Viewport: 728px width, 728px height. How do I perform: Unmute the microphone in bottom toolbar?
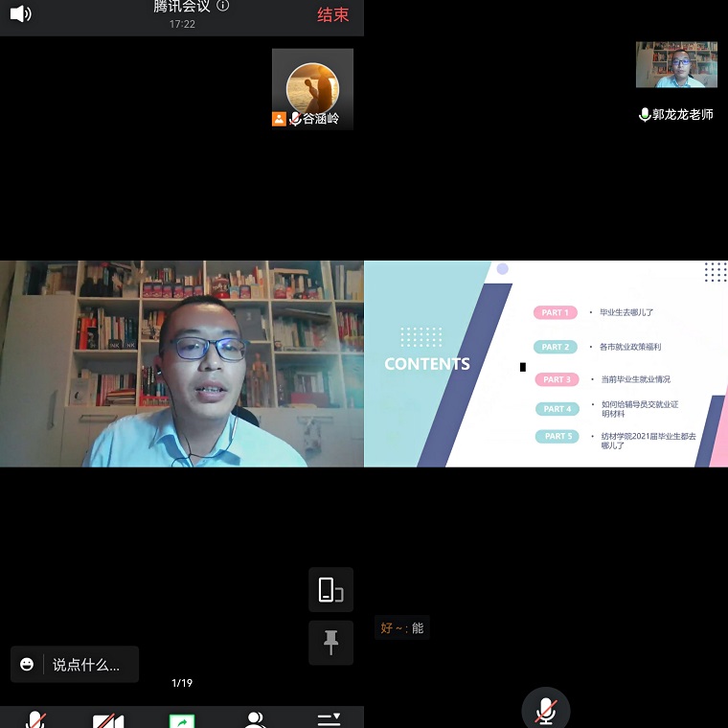pyautogui.click(x=35, y=719)
